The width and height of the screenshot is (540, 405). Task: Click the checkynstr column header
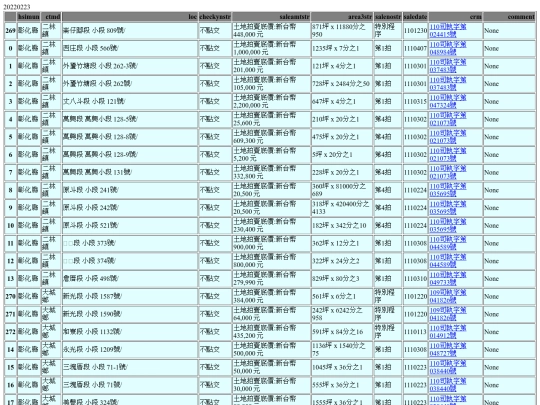click(x=215, y=17)
